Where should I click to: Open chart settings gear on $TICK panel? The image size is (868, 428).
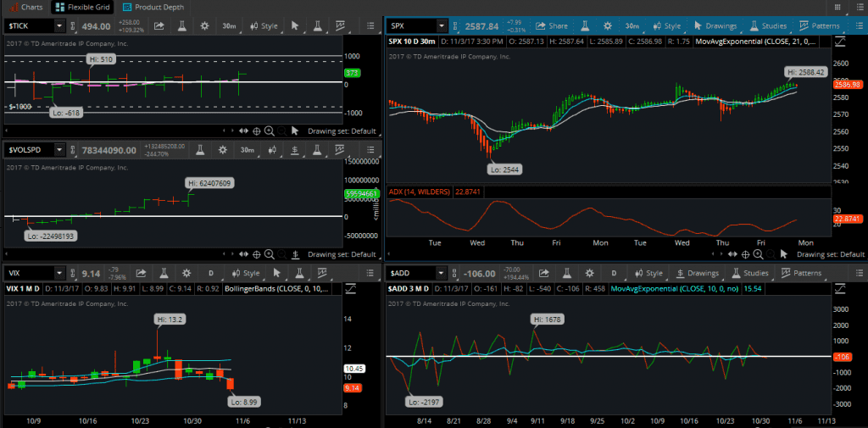(x=205, y=25)
